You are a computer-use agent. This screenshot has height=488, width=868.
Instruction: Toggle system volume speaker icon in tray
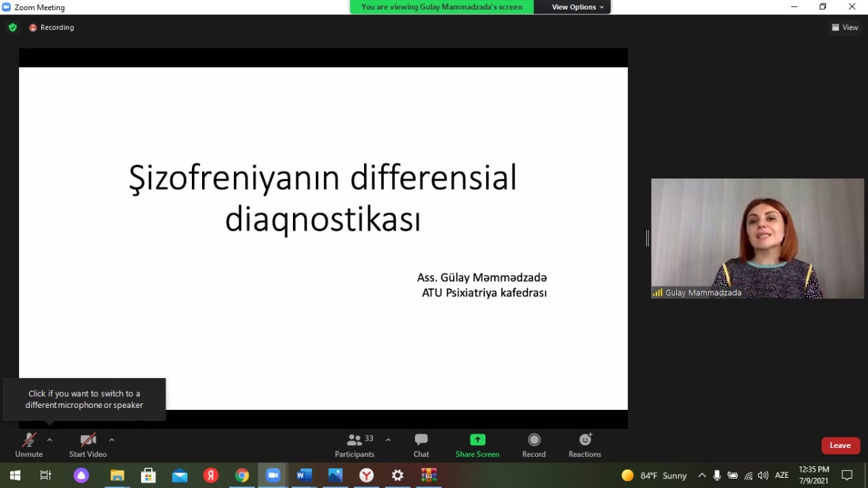[763, 475]
